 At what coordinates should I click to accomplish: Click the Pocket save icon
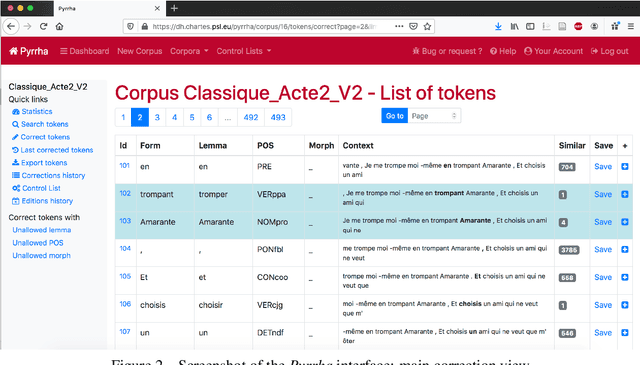pos(413,27)
